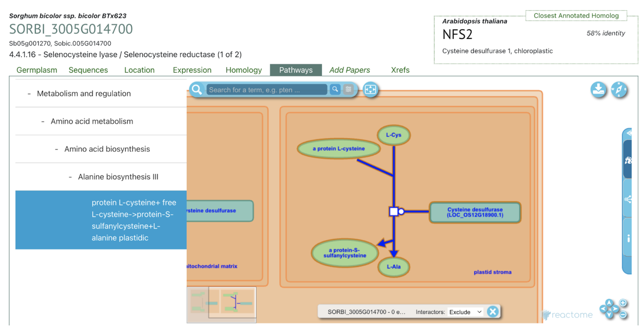Click the compass illustration toggle icon

pos(619,90)
